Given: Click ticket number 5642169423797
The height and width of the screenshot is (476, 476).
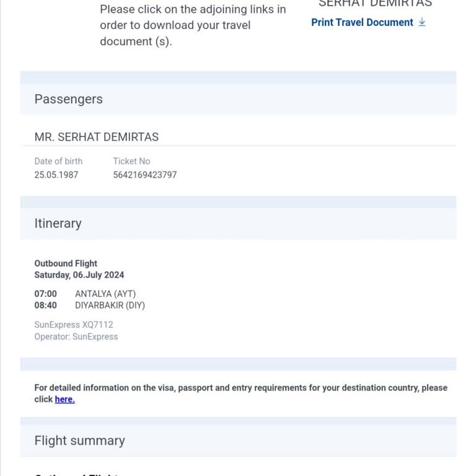Looking at the screenshot, I should 144,175.
